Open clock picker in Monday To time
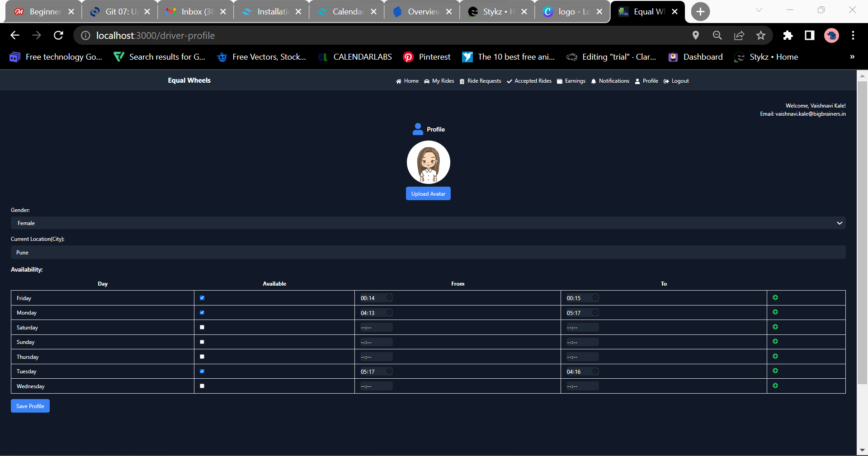The width and height of the screenshot is (868, 456). (x=595, y=312)
